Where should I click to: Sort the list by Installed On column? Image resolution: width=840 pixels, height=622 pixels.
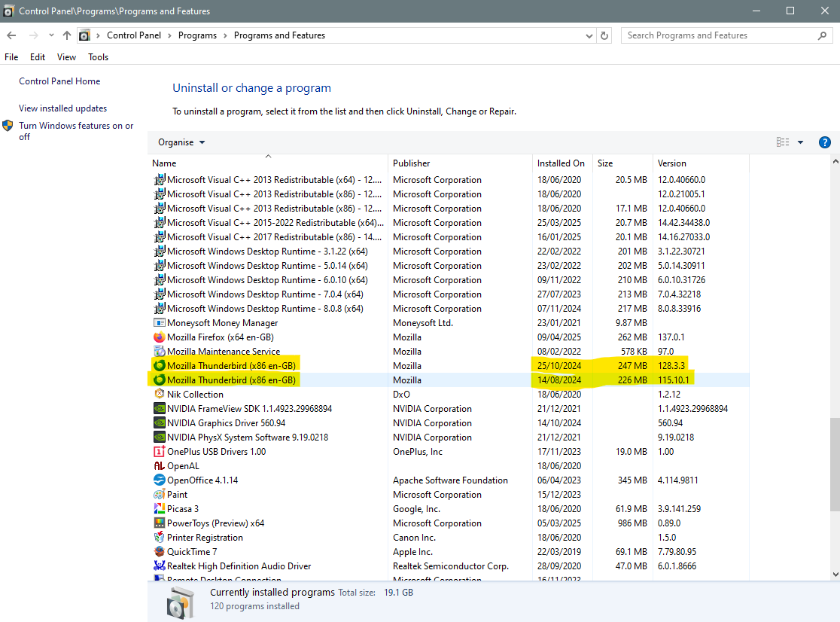561,163
